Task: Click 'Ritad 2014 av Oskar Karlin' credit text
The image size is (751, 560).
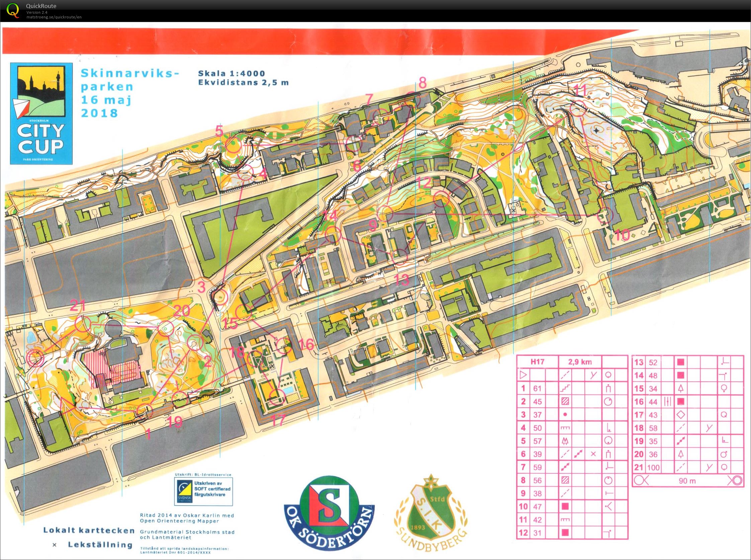Action: (x=187, y=516)
